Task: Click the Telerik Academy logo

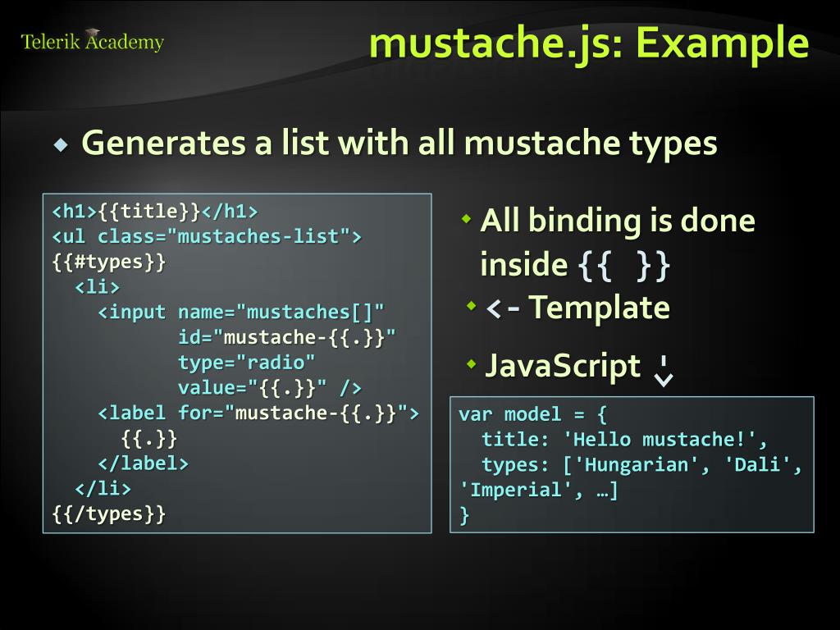Action: coord(92,41)
